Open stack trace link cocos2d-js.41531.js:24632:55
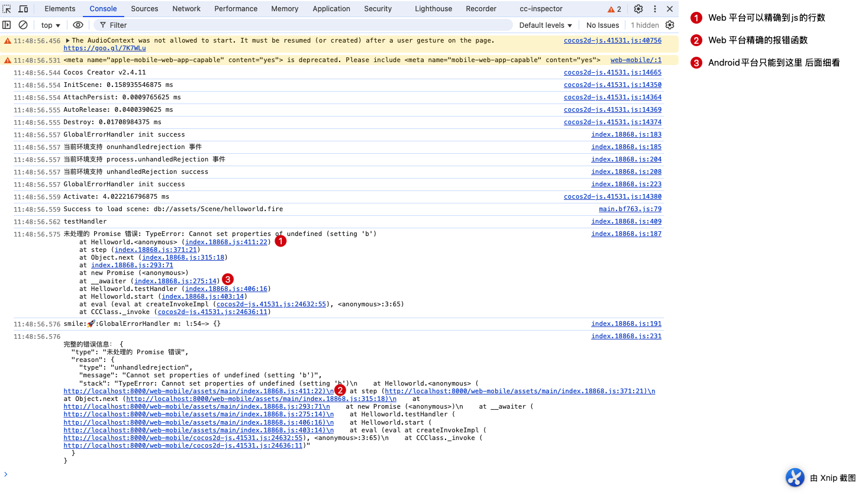 pos(272,305)
